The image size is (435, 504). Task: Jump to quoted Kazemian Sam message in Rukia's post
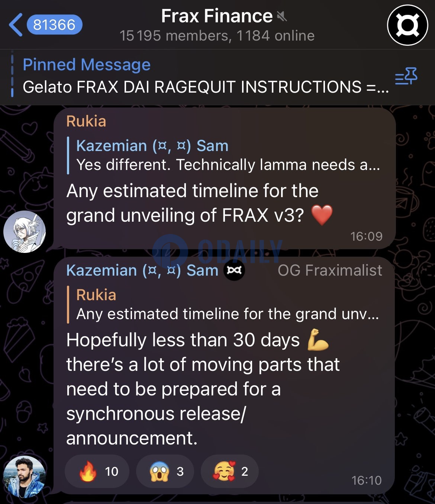224,155
